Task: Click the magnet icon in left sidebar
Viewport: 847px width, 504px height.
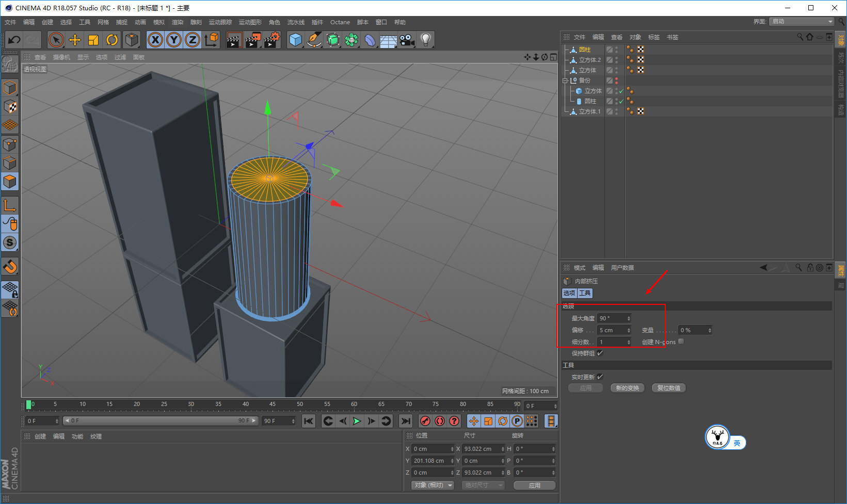Action: point(10,267)
